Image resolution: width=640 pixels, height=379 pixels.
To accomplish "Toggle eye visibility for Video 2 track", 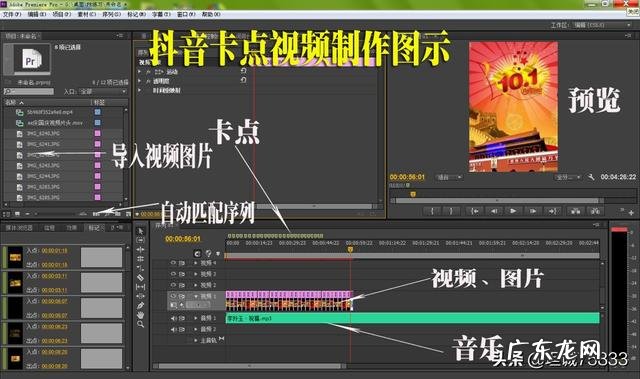I will click(x=173, y=285).
